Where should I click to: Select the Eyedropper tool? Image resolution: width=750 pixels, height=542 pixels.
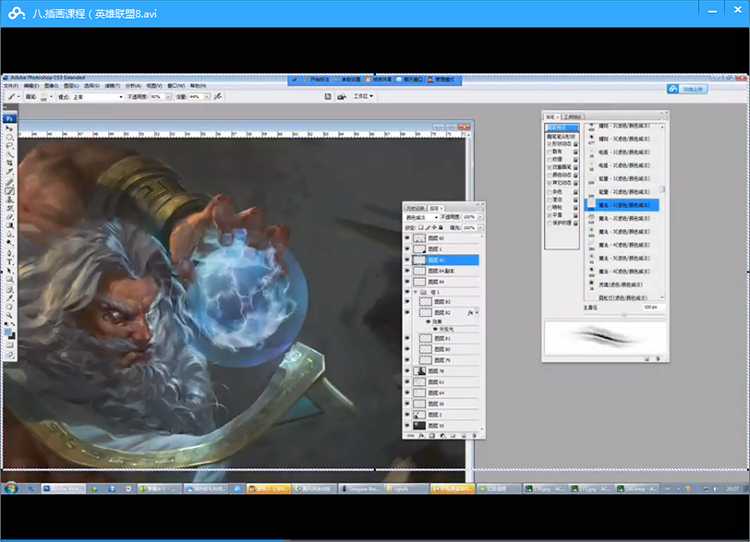pyautogui.click(x=9, y=298)
